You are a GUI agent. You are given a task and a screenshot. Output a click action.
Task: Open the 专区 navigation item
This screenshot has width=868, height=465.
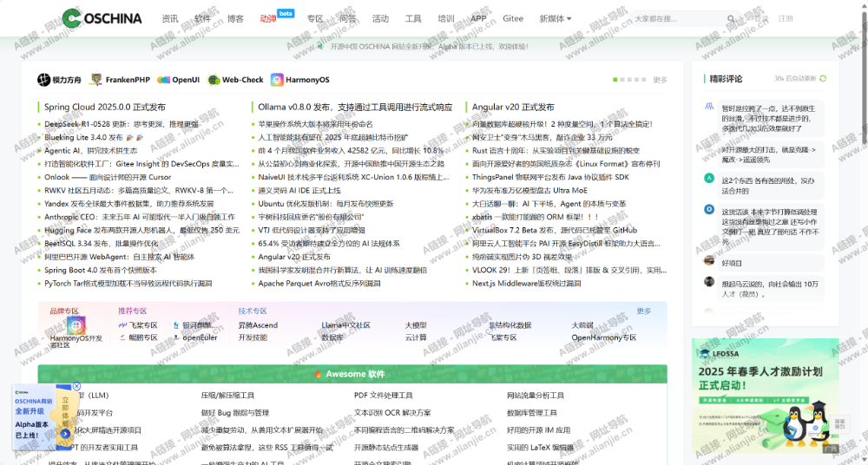[x=315, y=19]
